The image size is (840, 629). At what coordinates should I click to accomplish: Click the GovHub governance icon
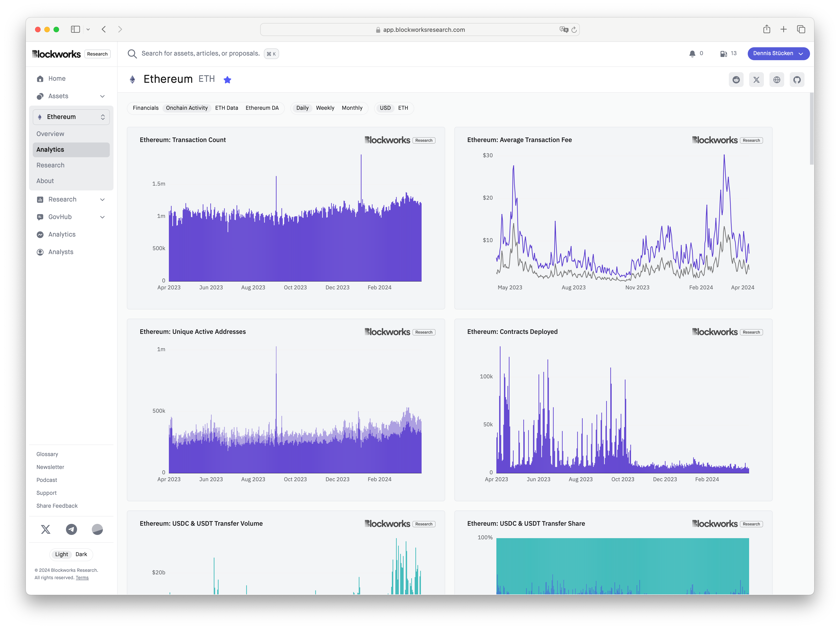40,216
